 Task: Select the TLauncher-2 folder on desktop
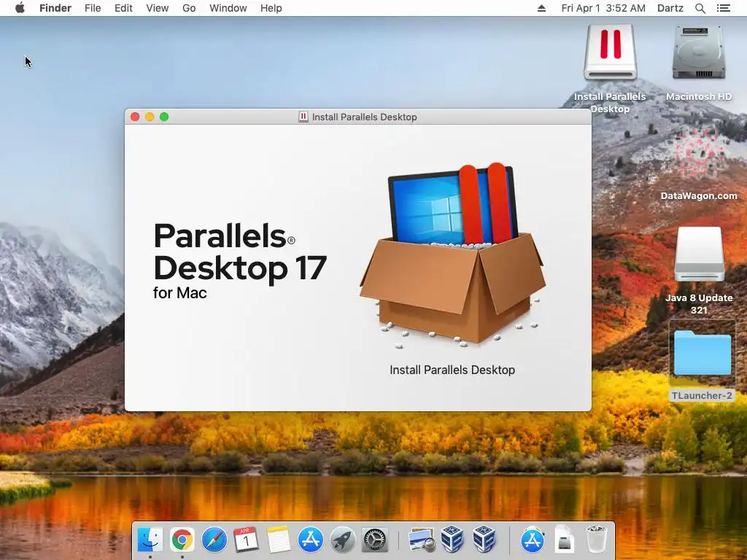pyautogui.click(x=703, y=354)
